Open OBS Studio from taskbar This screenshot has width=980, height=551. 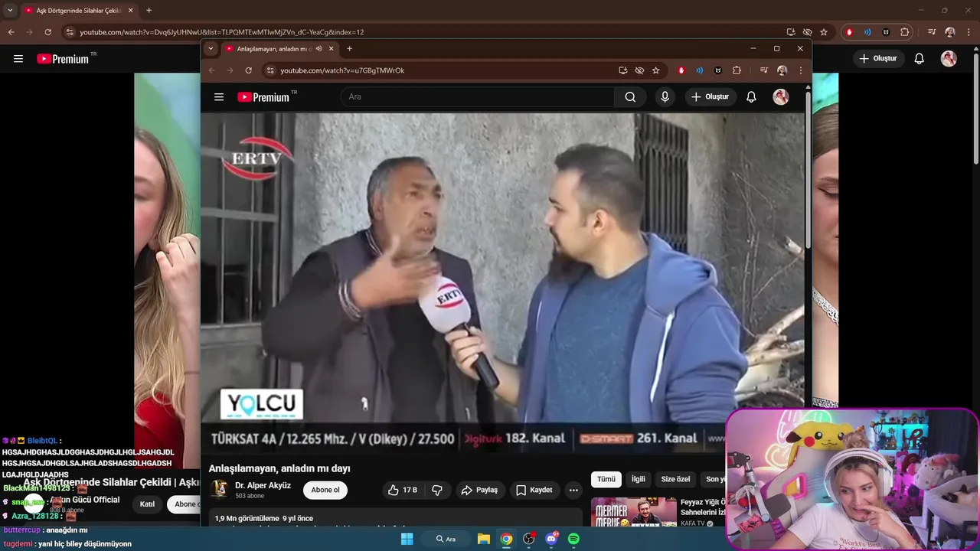[528, 539]
